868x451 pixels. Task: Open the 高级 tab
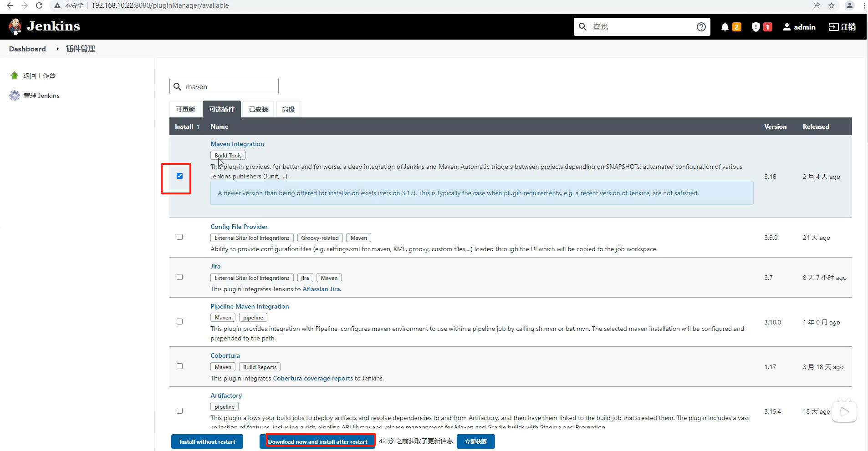point(288,109)
